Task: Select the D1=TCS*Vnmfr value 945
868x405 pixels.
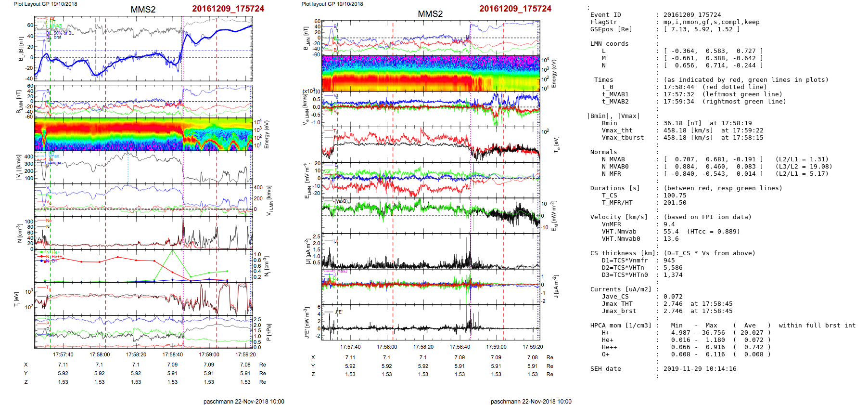Action: (x=669, y=261)
